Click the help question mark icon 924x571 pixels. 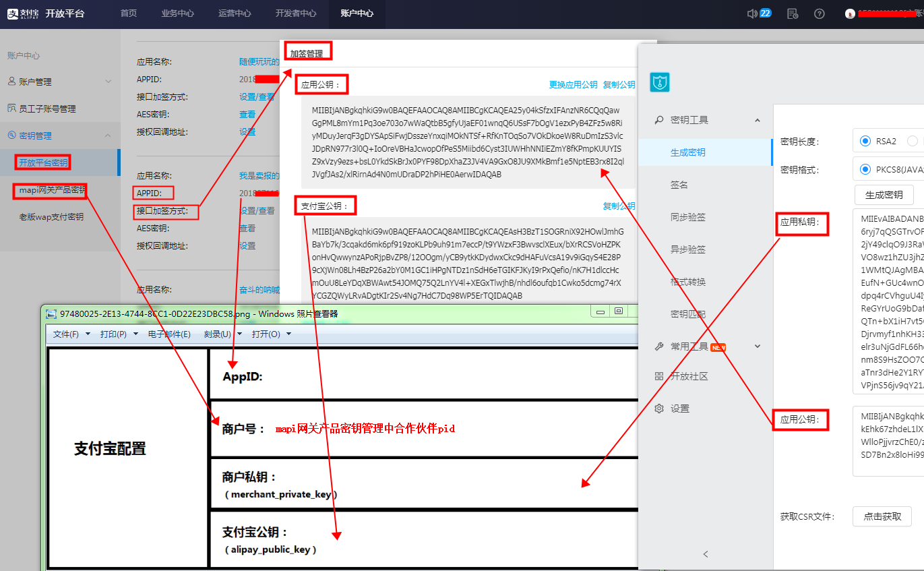point(820,13)
